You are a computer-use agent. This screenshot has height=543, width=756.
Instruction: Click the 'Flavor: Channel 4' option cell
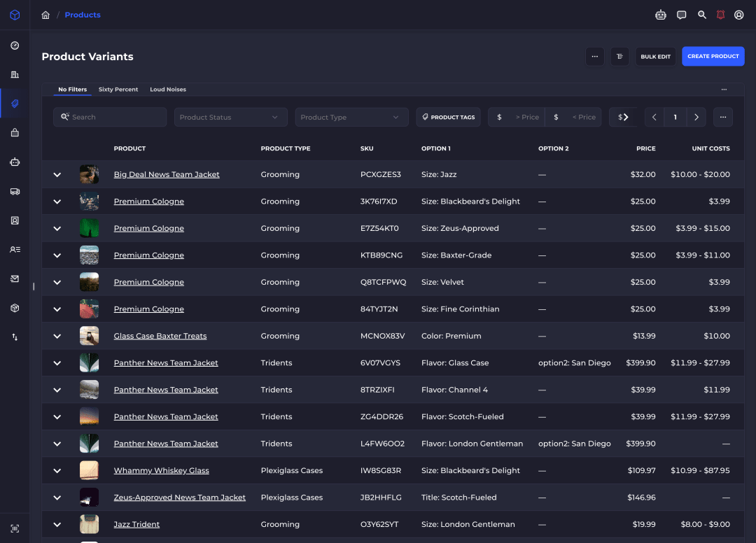point(454,390)
